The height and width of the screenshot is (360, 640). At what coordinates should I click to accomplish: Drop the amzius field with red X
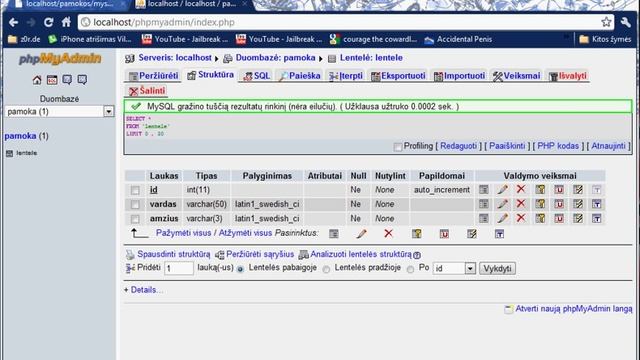(521, 218)
